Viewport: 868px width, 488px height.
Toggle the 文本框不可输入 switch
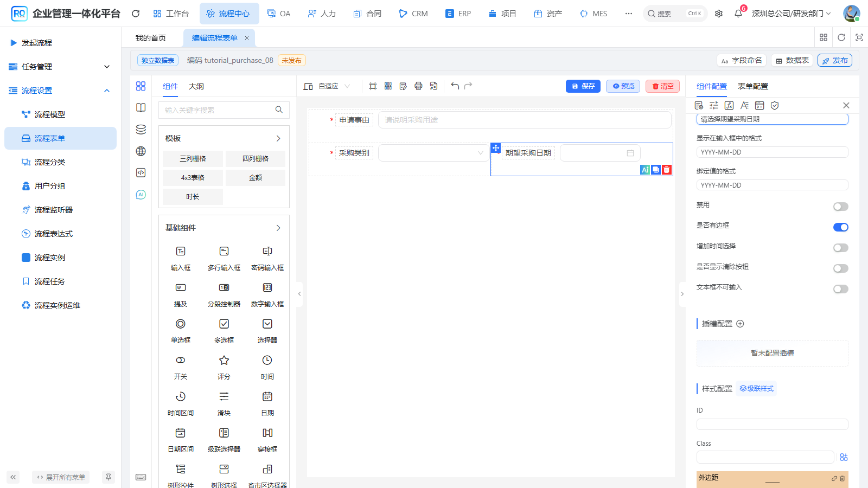coord(841,289)
